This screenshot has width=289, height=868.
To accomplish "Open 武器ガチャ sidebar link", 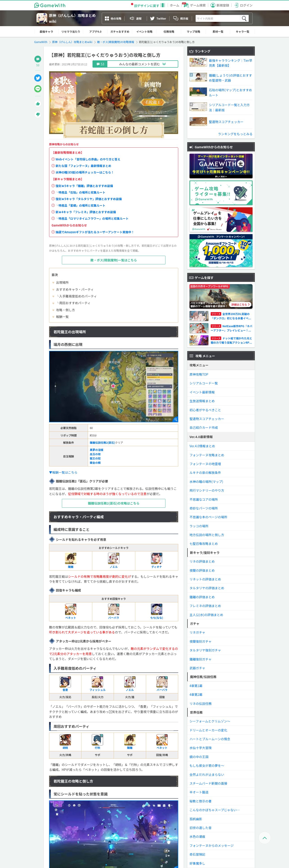I will (197, 668).
